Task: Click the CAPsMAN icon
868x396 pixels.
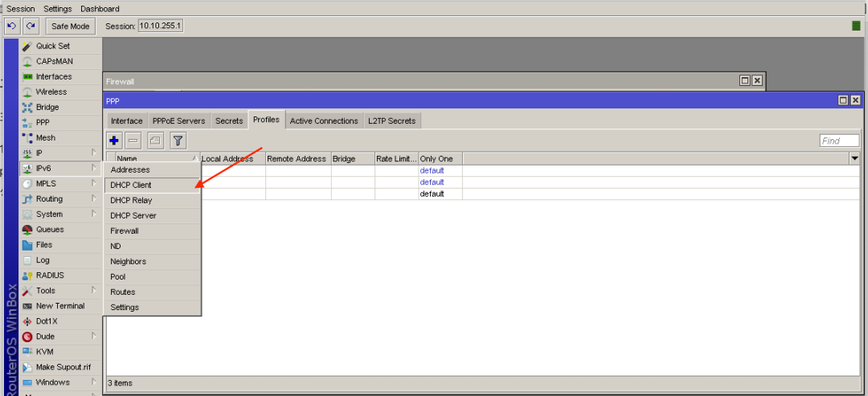Action: click(x=27, y=61)
